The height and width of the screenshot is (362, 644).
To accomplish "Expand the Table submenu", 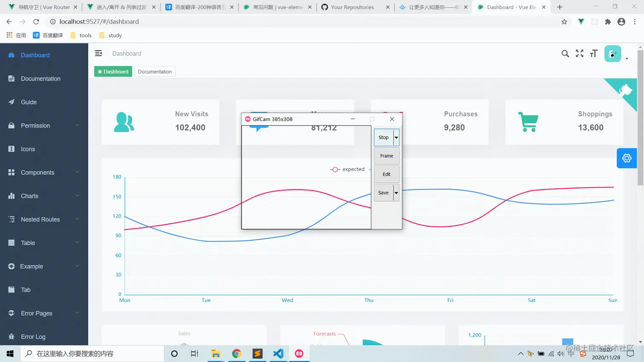I will [x=44, y=243].
